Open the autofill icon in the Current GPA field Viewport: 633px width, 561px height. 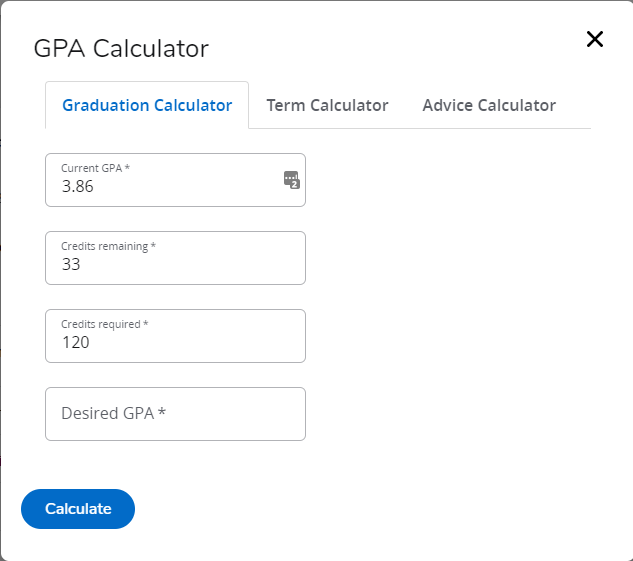coord(291,180)
